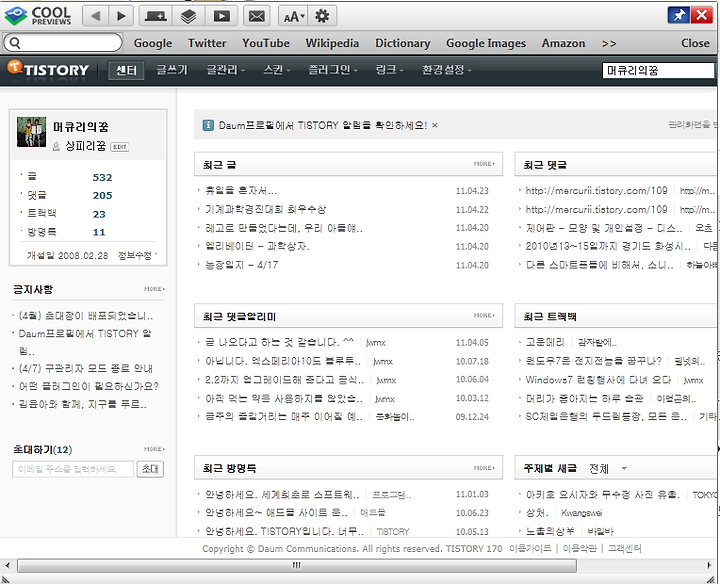
Task: Choose Dictionary search shortcut
Action: [x=403, y=43]
